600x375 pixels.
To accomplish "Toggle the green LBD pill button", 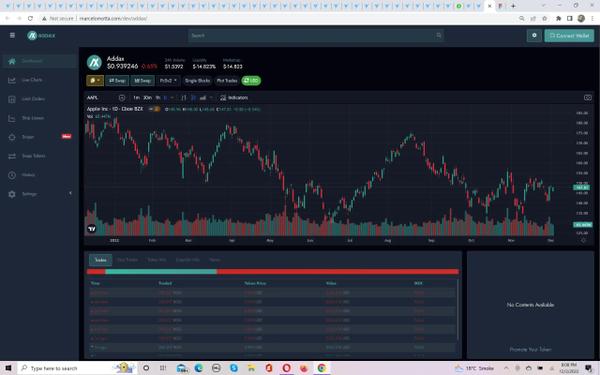I will (x=251, y=81).
